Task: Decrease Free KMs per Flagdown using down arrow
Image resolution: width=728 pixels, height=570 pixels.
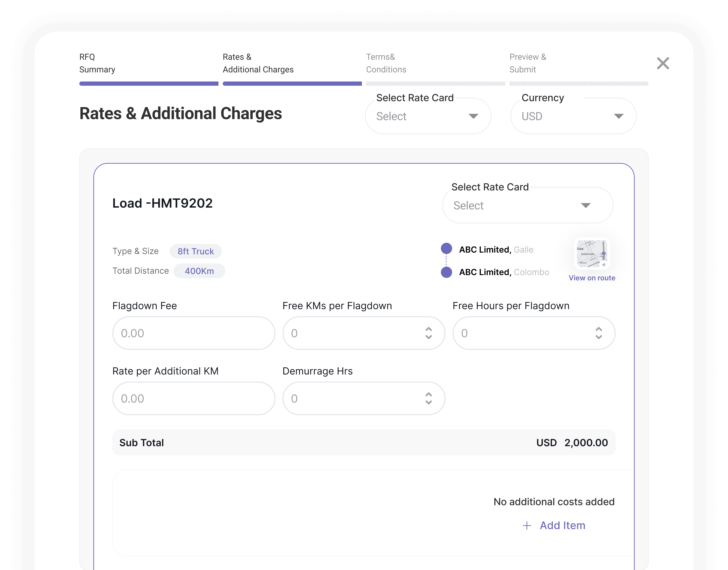Action: tap(429, 337)
